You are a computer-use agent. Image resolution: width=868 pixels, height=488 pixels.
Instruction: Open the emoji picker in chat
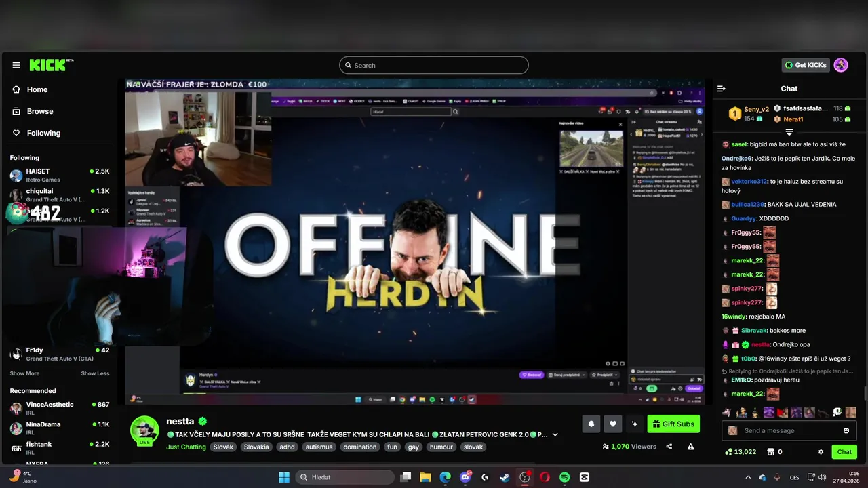pyautogui.click(x=846, y=430)
